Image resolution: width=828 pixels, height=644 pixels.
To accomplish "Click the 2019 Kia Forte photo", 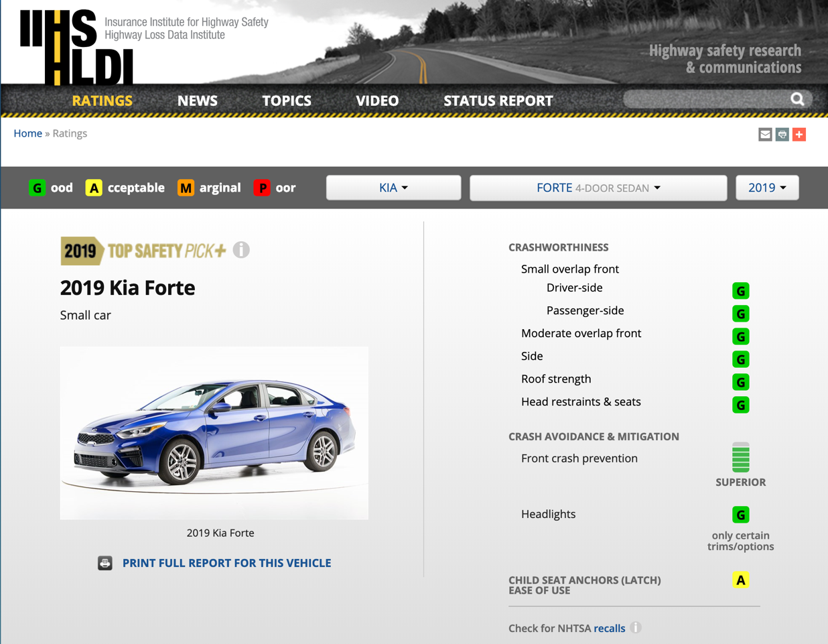I will point(214,432).
